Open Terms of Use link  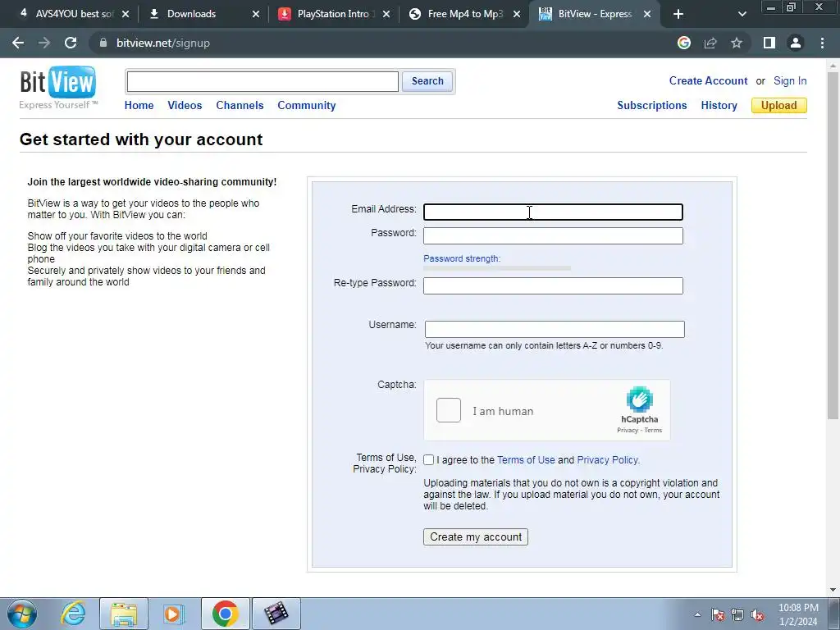(x=526, y=459)
